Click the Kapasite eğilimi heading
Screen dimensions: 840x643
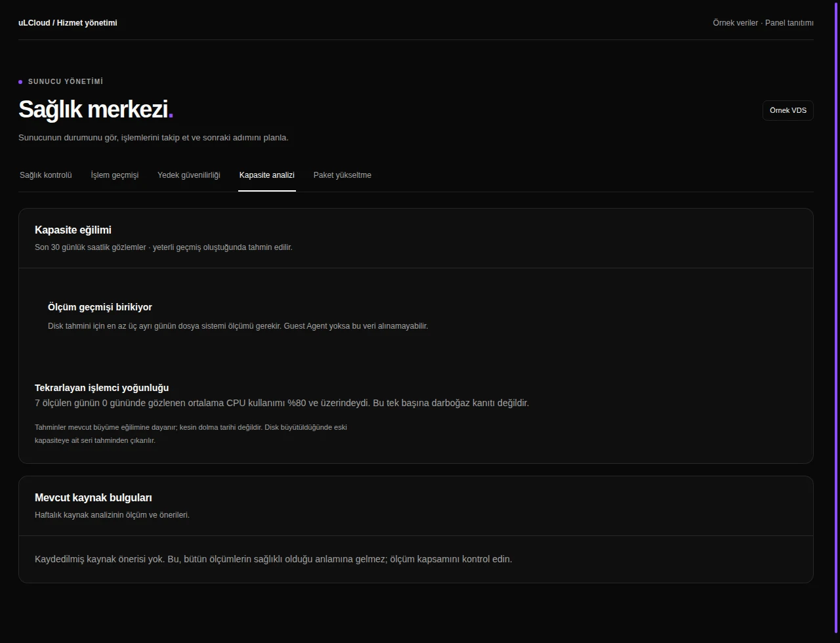click(73, 230)
